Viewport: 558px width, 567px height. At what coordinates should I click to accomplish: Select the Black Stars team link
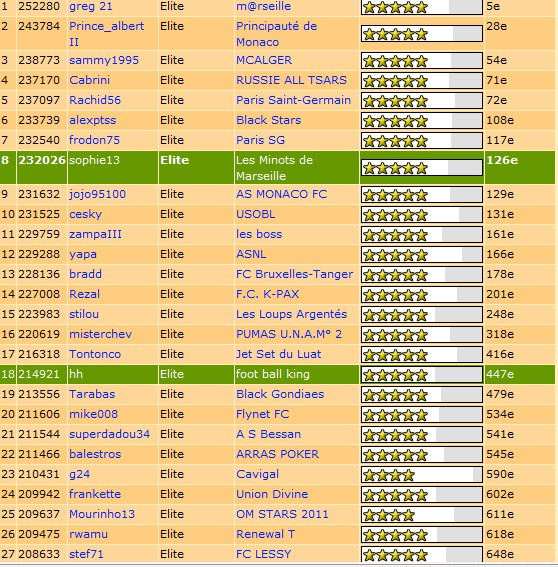(x=268, y=120)
